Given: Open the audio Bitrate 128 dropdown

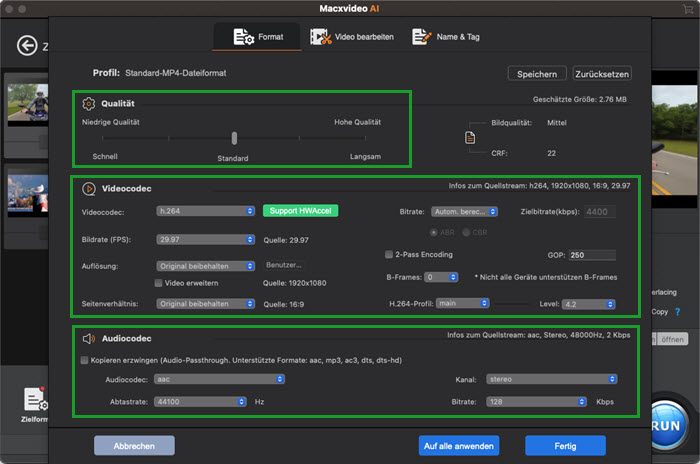Looking at the screenshot, I should click(x=536, y=401).
